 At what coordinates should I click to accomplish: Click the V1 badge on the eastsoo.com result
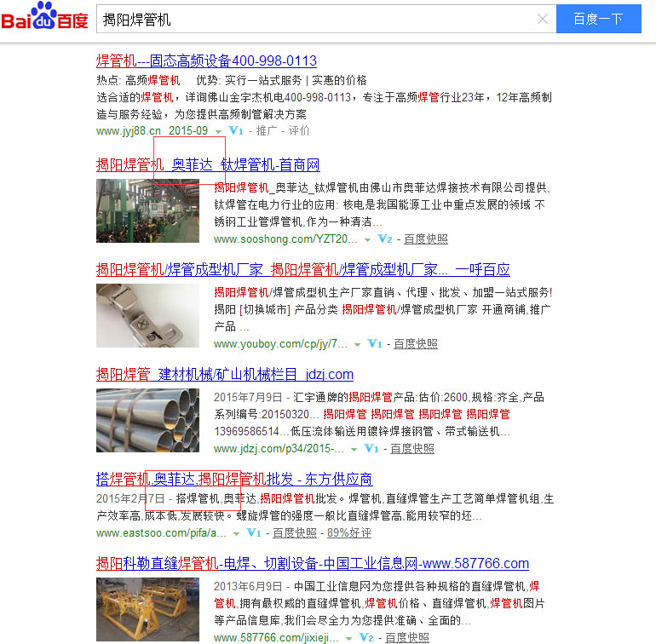coord(254,532)
